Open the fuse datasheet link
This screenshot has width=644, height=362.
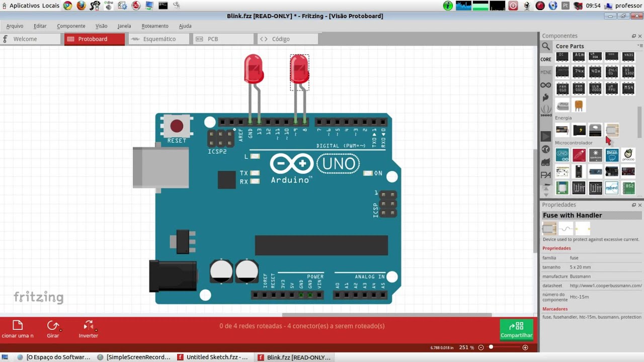click(x=606, y=286)
